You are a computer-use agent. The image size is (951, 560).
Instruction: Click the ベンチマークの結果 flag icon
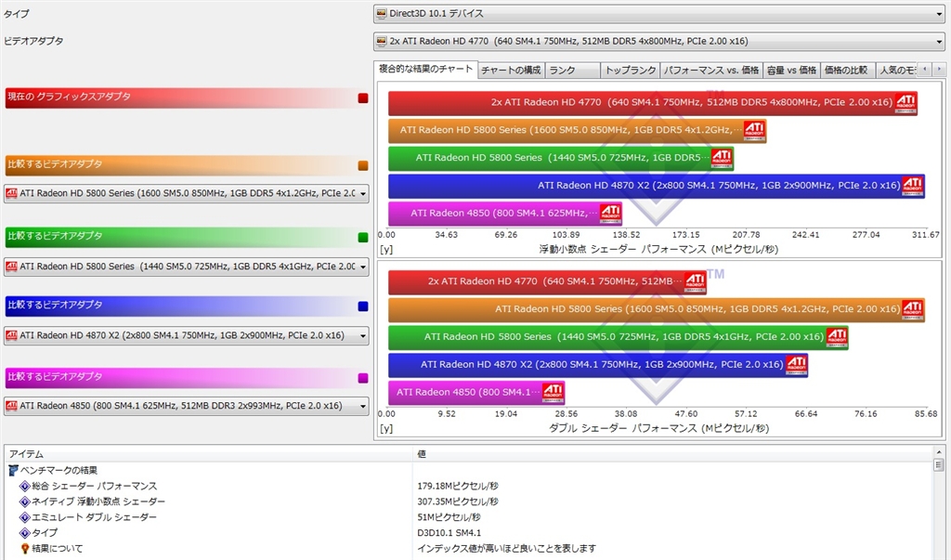point(13,470)
